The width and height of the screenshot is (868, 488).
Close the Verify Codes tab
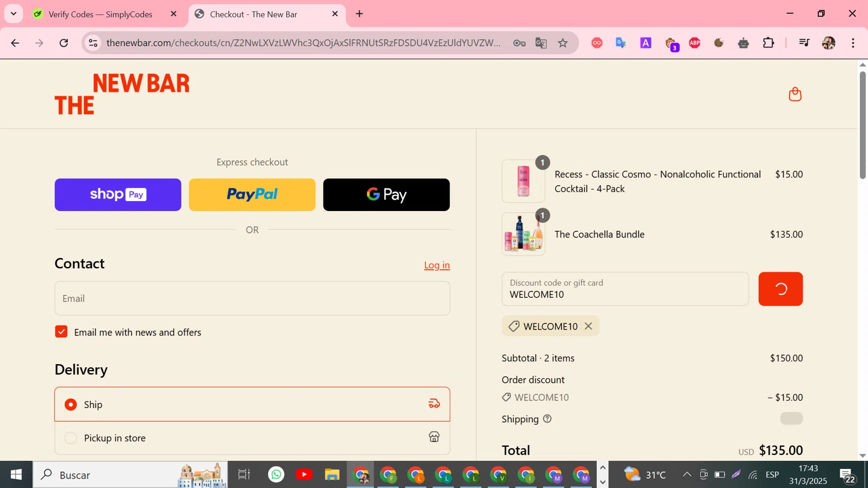[174, 14]
